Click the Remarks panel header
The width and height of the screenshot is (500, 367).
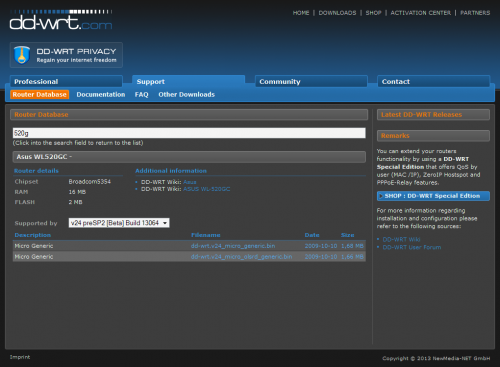pyautogui.click(x=433, y=136)
